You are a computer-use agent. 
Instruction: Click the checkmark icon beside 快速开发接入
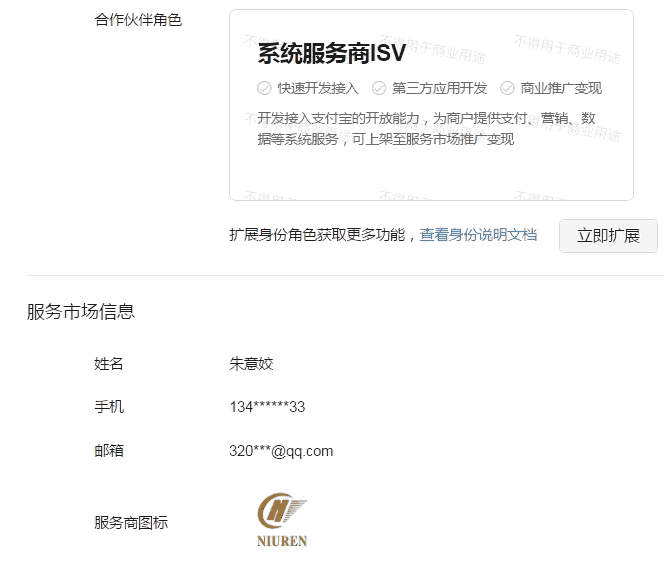click(264, 88)
